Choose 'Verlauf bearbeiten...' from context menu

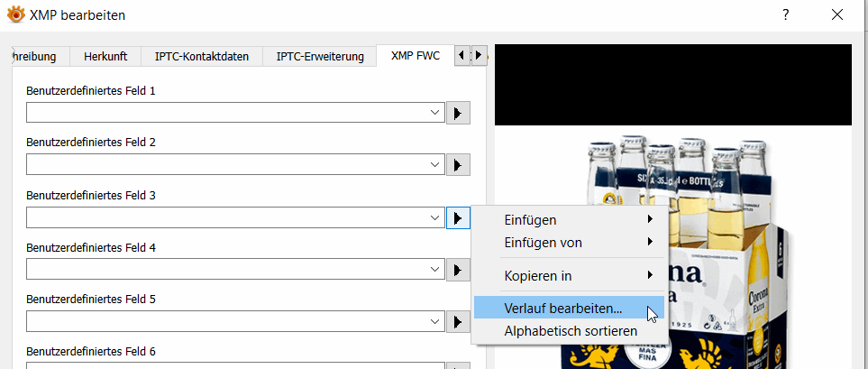point(562,308)
